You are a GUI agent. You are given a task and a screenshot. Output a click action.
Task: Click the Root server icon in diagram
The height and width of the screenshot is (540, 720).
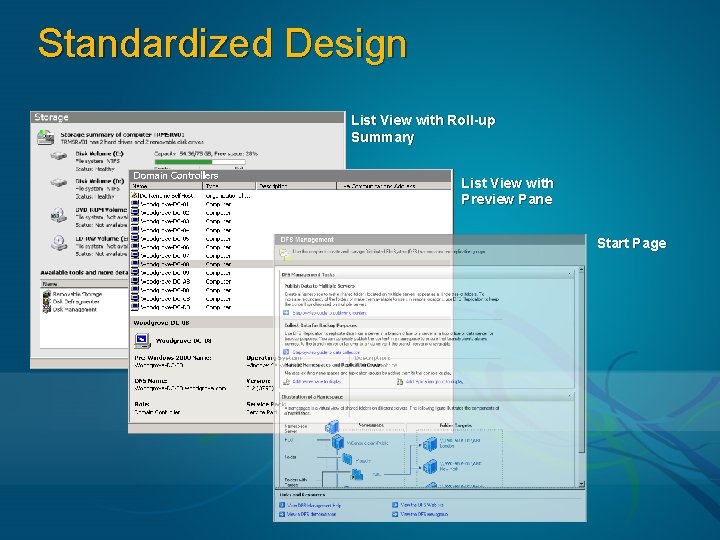pos(338,443)
